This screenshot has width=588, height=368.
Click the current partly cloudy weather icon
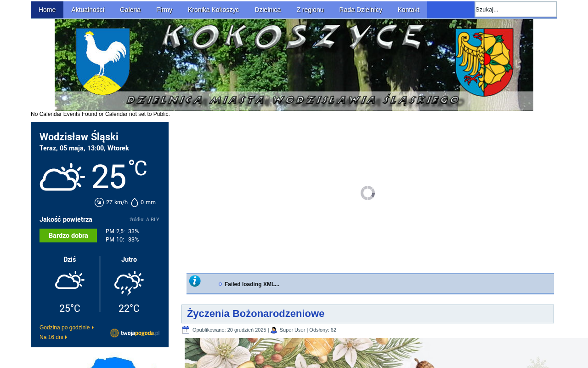[x=62, y=177]
